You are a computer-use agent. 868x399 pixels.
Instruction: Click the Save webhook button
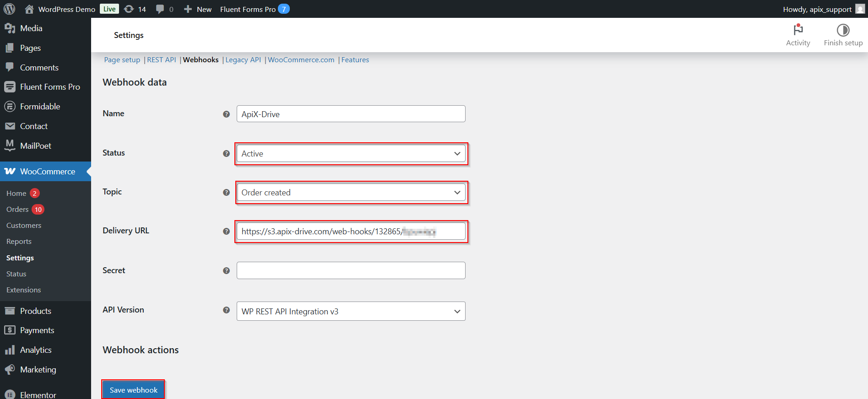click(x=133, y=390)
